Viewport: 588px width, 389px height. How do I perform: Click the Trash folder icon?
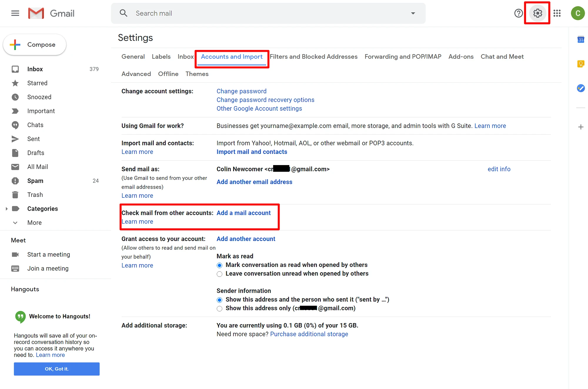[x=15, y=194]
